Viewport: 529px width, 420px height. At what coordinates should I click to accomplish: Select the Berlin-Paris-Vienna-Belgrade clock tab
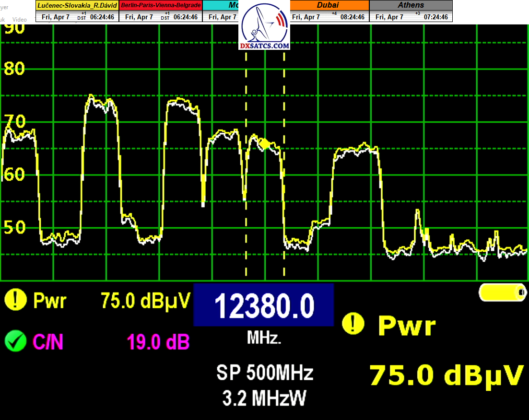pyautogui.click(x=161, y=5)
